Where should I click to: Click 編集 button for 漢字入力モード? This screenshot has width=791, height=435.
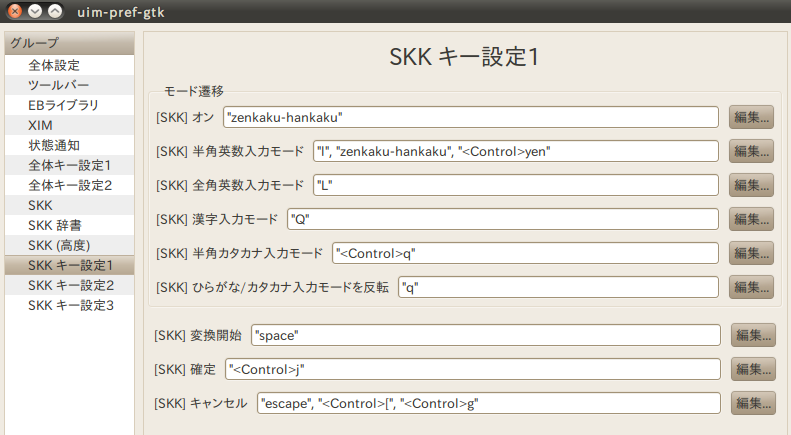[751, 219]
